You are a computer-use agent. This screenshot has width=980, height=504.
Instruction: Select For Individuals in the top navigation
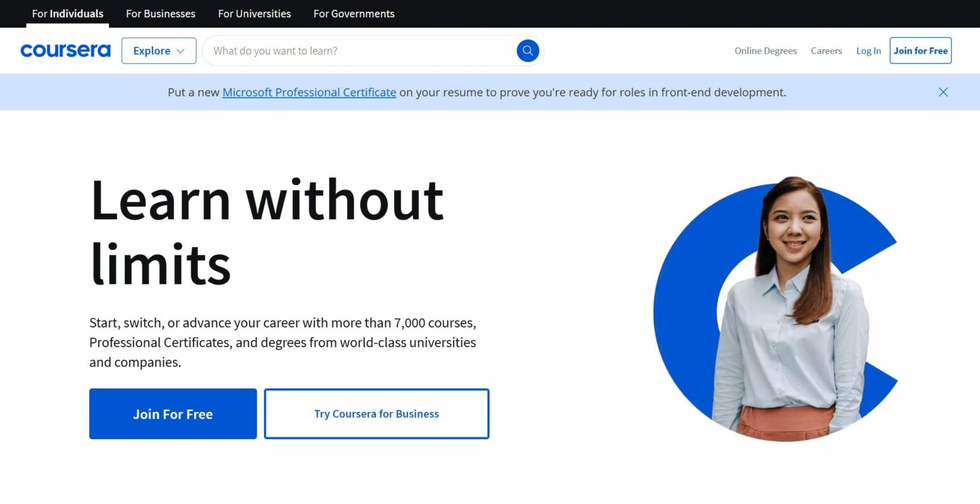[67, 13]
